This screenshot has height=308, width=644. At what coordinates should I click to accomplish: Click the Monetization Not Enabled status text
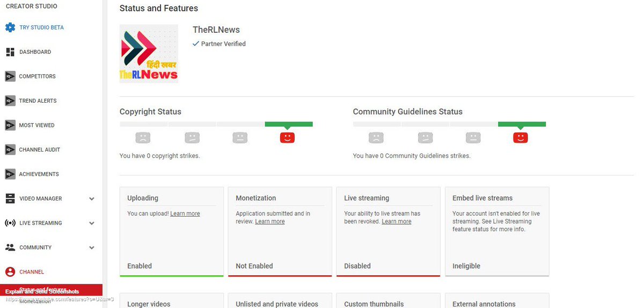pyautogui.click(x=254, y=266)
